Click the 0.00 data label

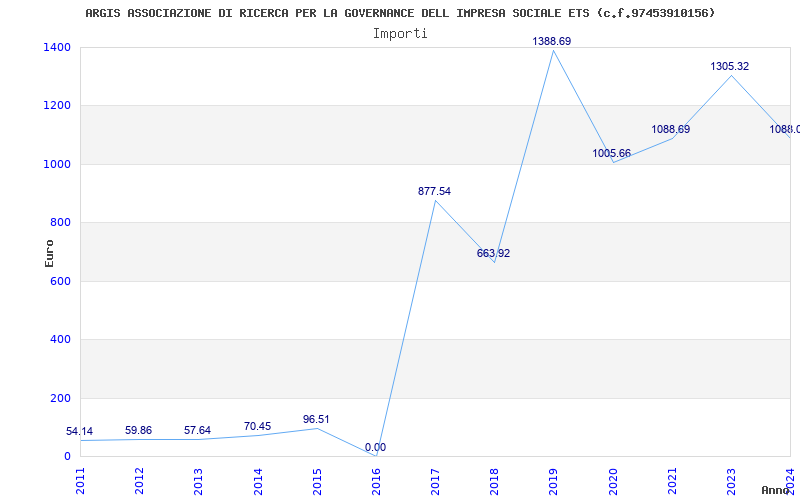[x=375, y=447]
